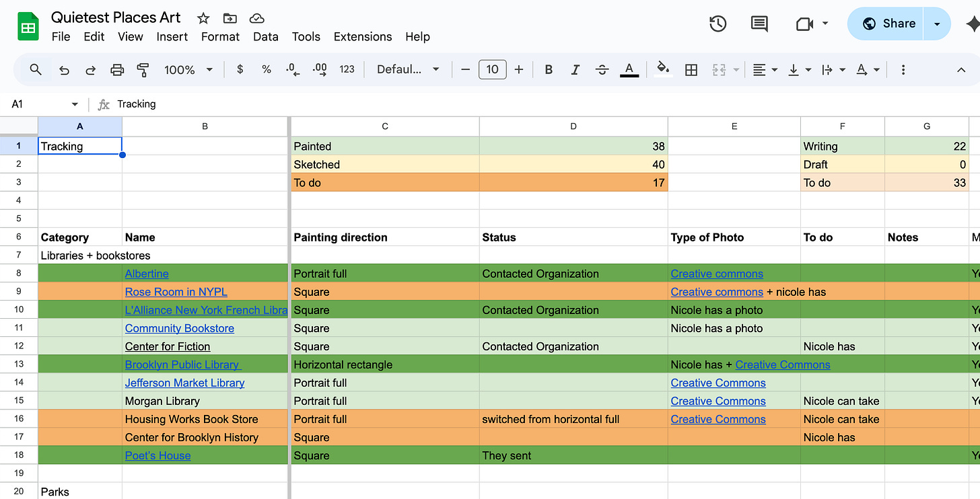
Task: Increase decimal places
Action: point(320,69)
